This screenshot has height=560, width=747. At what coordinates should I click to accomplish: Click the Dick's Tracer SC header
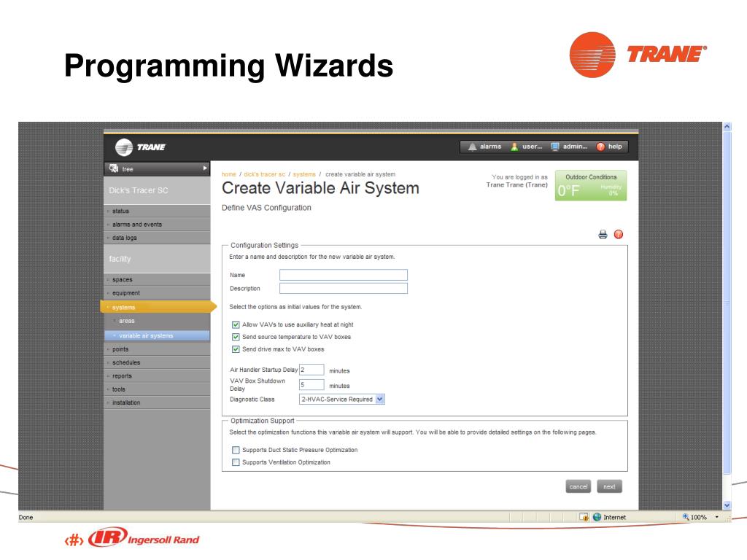[x=157, y=190]
